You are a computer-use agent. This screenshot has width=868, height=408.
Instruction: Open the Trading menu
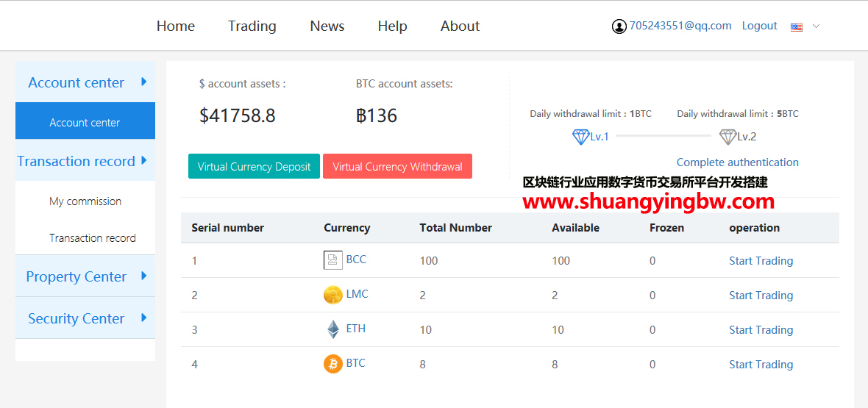click(x=252, y=26)
